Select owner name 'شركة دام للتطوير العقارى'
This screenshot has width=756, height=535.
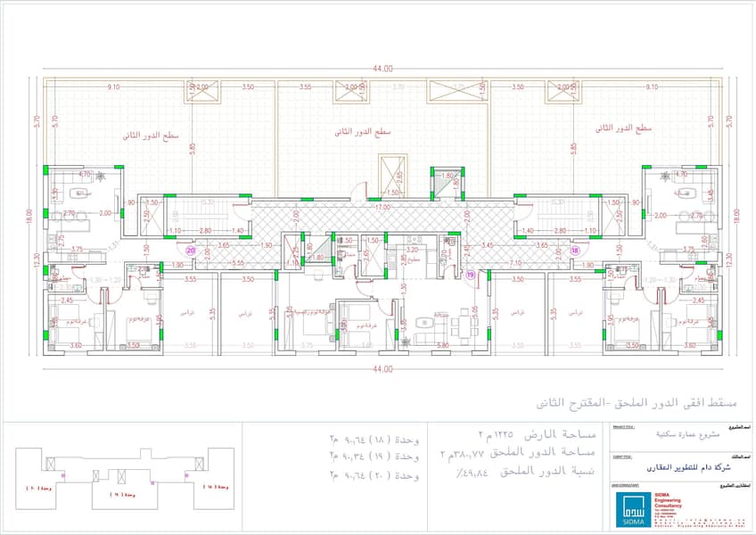click(x=689, y=467)
